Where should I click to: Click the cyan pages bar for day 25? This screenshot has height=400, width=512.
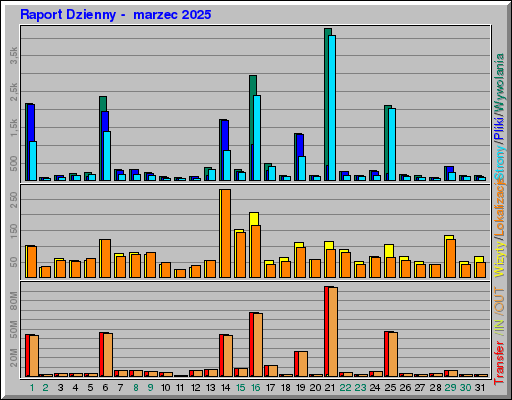click(x=392, y=144)
